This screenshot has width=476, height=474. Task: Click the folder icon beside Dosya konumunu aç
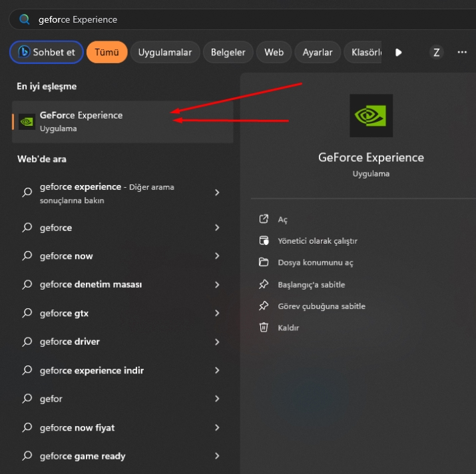[x=264, y=262]
